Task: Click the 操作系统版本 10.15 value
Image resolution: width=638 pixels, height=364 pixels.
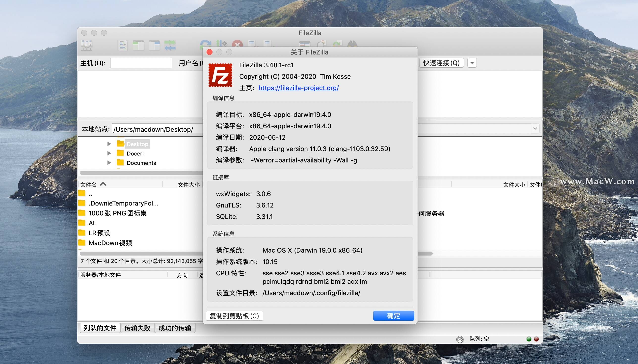Action: coord(270,262)
